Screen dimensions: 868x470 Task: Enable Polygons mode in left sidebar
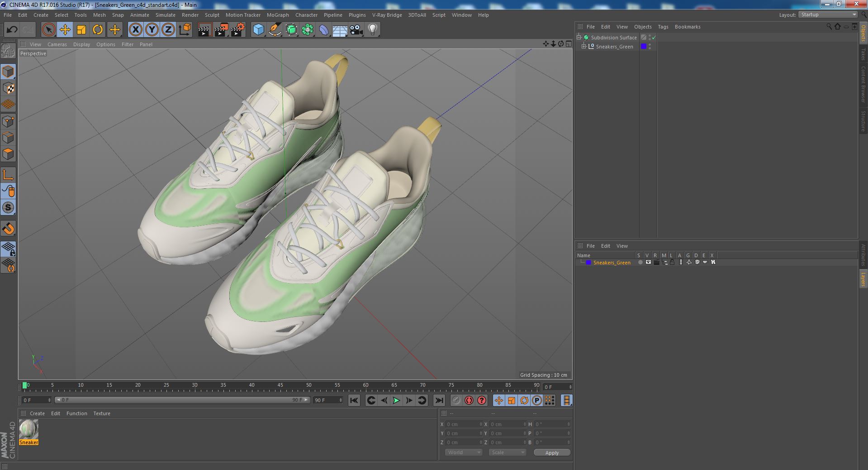click(x=8, y=154)
